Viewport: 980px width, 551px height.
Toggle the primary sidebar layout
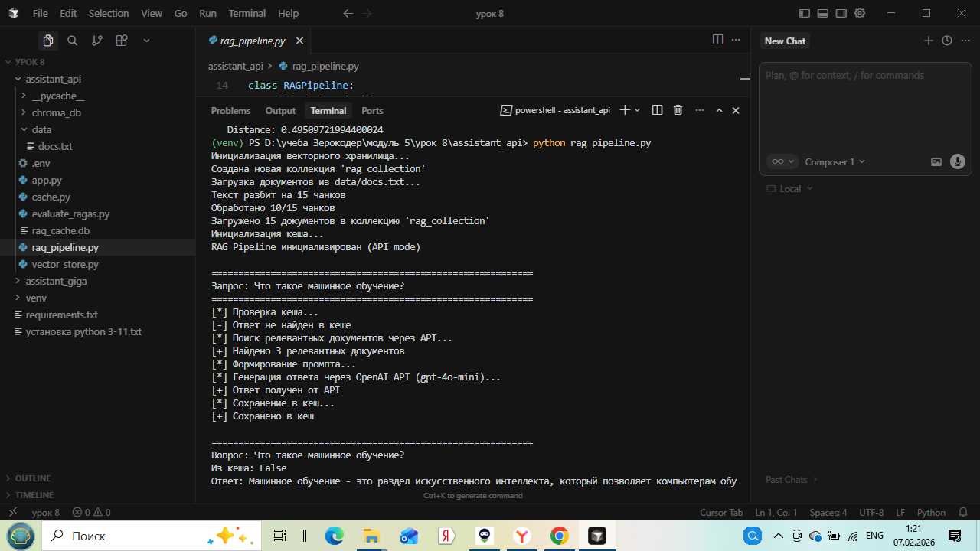tap(804, 13)
